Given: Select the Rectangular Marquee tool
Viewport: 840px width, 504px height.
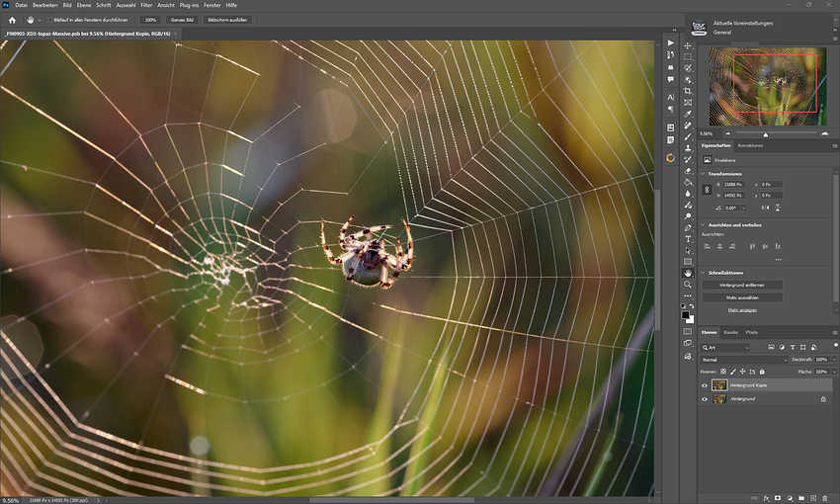Looking at the screenshot, I should pyautogui.click(x=688, y=57).
